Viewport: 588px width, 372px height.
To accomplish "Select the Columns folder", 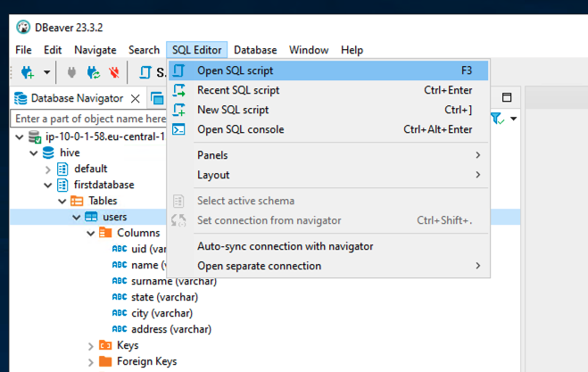I will click(138, 233).
